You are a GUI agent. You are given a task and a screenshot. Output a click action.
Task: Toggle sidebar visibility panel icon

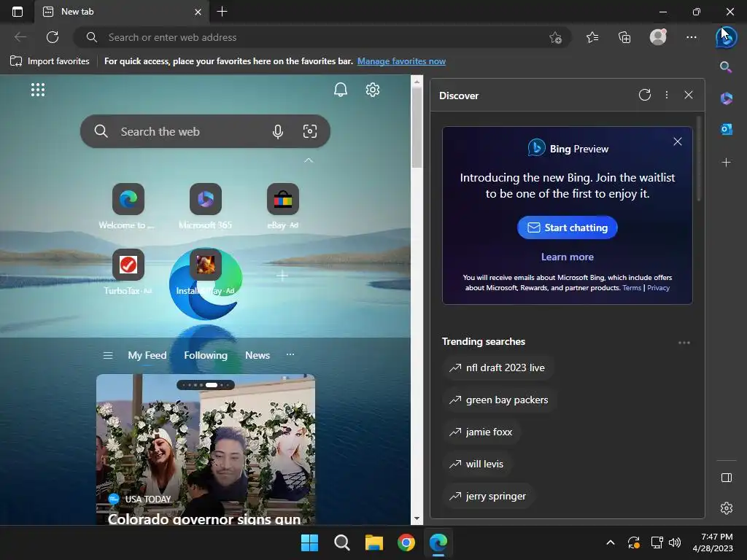tap(726, 478)
